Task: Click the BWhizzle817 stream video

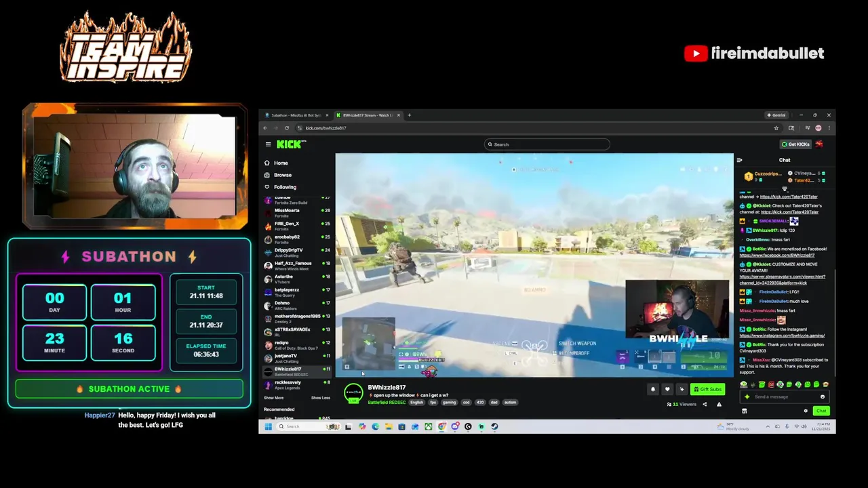Action: [x=534, y=265]
